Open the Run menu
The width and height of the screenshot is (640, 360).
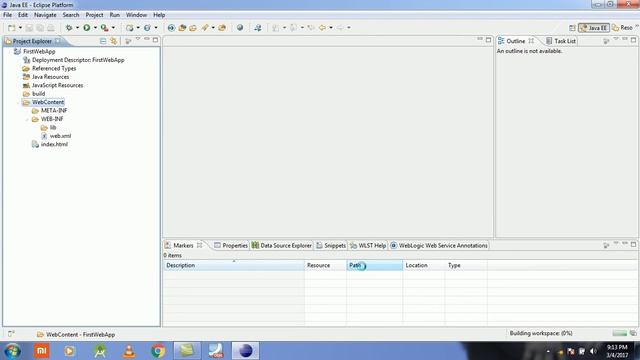[x=115, y=15]
